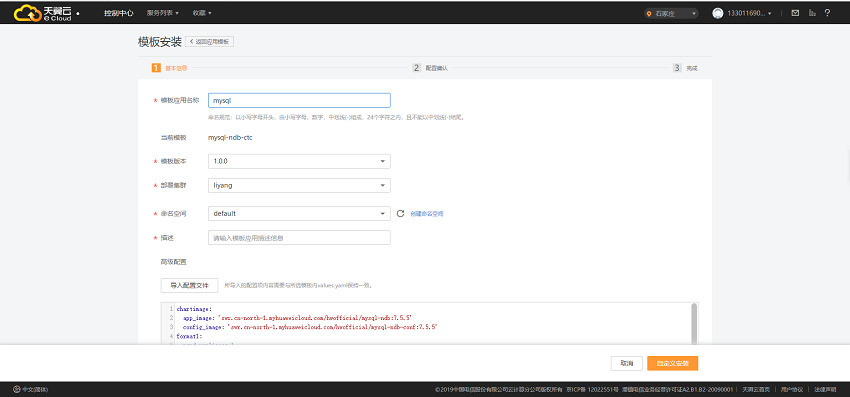Screen dimensions: 850x397
Task: Click the 天翼云 eCloud logo
Action: click(x=43, y=12)
